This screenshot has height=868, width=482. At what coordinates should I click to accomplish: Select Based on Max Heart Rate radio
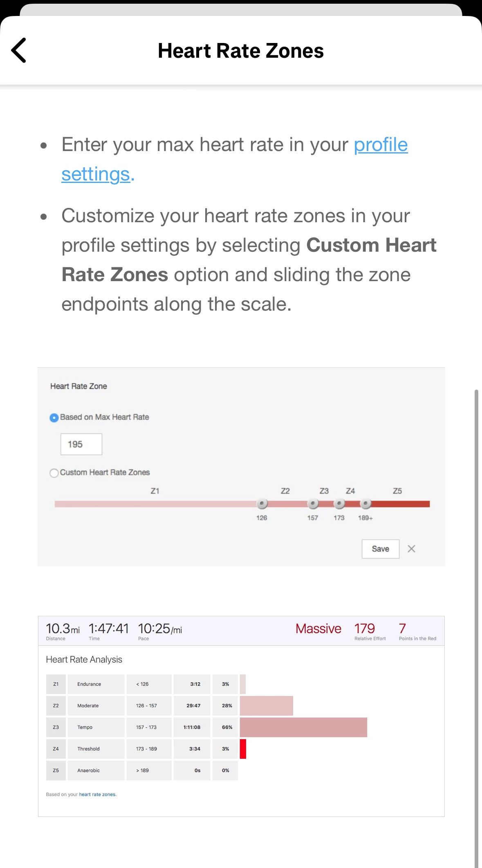54,417
